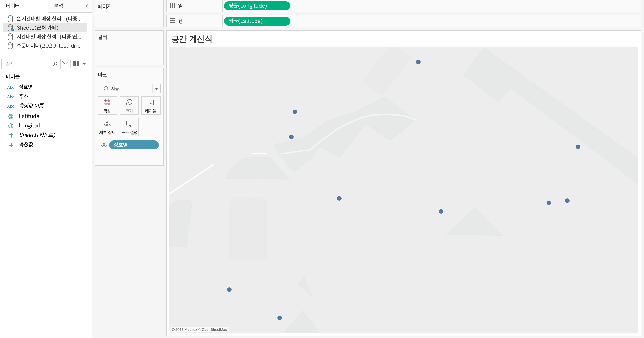Screen dimensions: 644x338
Task: Click the 2.시간대별 매장 실적+ data source icon
Action: [10, 19]
